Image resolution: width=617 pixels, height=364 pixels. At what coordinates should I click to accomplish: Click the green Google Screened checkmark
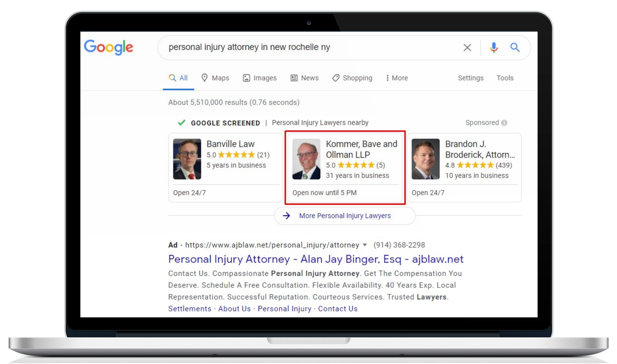[182, 122]
